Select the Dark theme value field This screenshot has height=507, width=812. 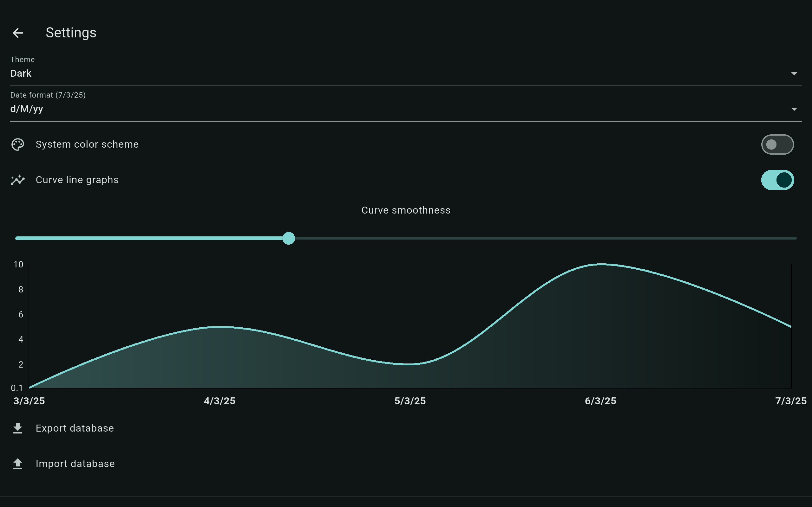[x=21, y=74]
